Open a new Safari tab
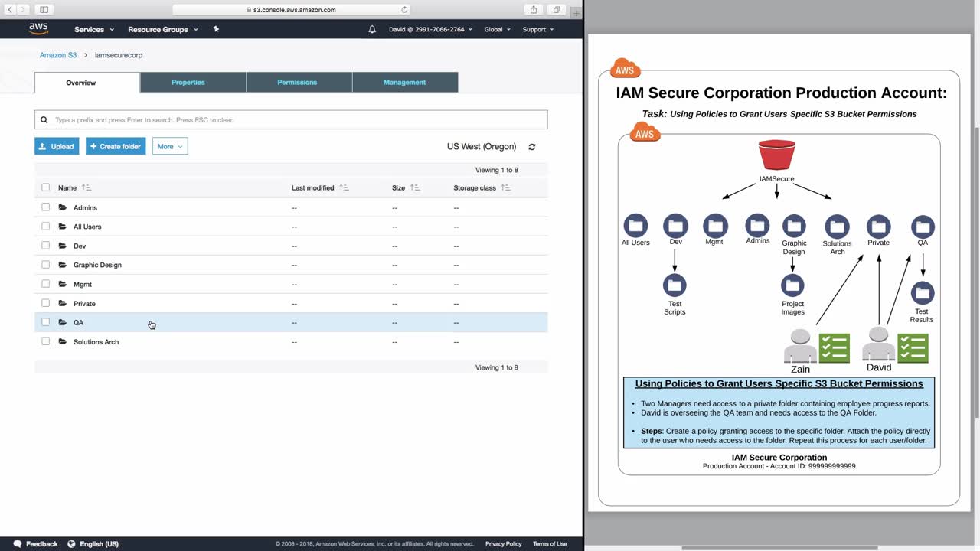The image size is (980, 551). click(576, 13)
